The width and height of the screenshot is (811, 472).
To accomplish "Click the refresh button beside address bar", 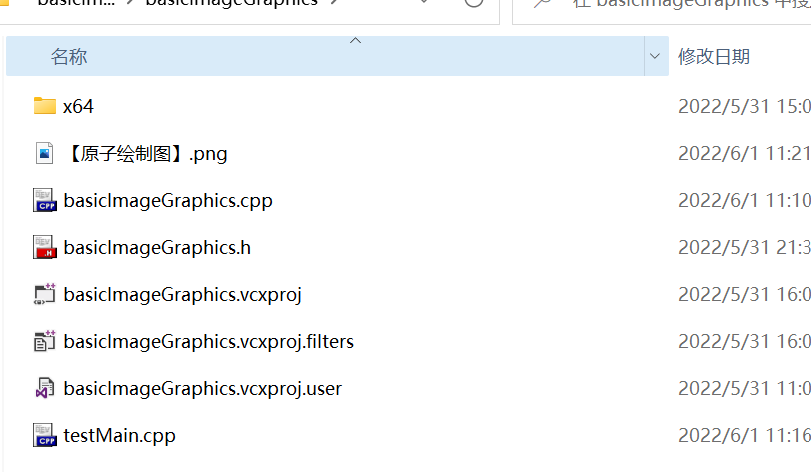I will click(x=474, y=2).
